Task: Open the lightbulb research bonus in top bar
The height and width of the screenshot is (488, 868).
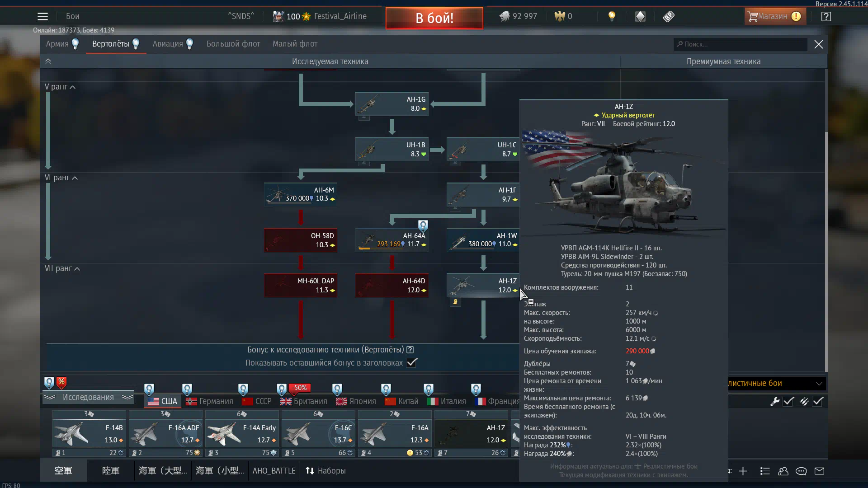Action: tap(612, 16)
